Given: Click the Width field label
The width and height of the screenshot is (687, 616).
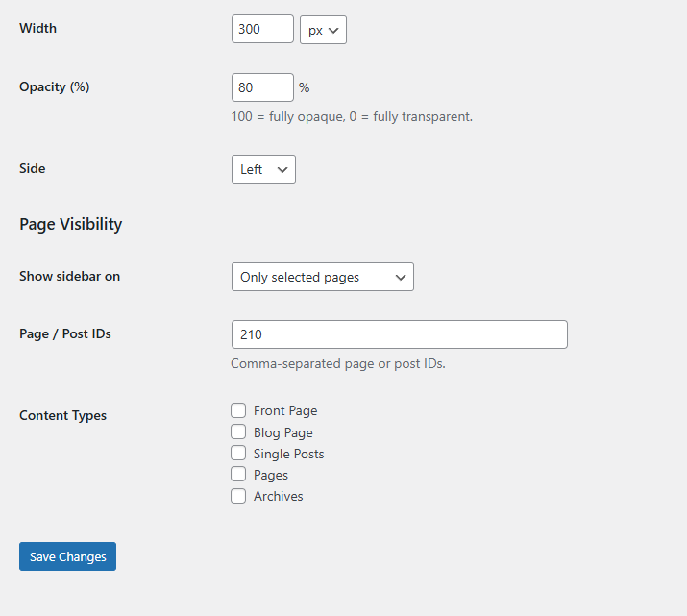Looking at the screenshot, I should 37,29.
